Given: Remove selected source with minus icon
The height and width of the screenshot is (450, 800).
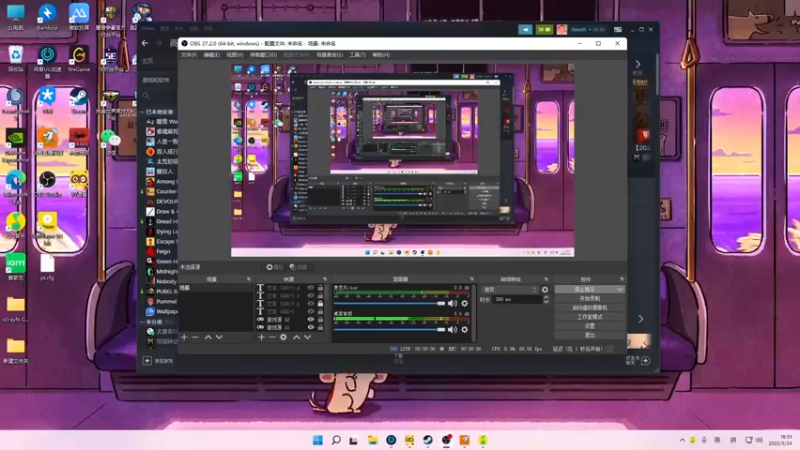Looking at the screenshot, I should [x=272, y=337].
